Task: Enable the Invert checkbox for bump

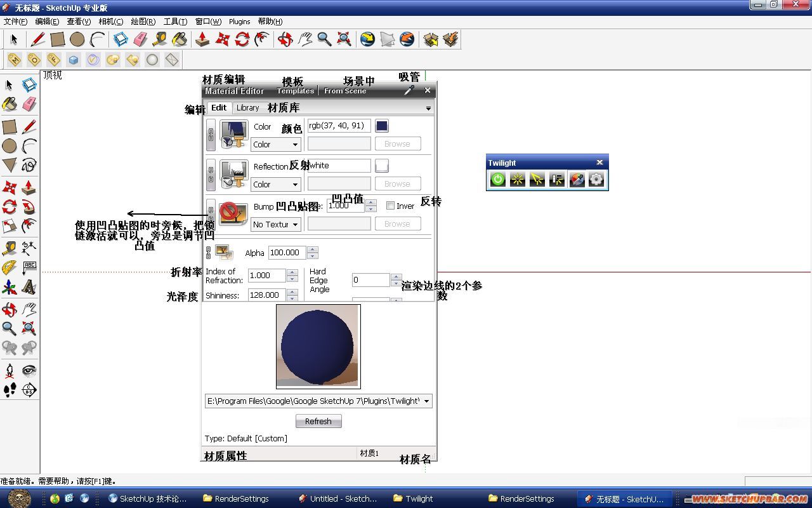Action: pos(391,206)
